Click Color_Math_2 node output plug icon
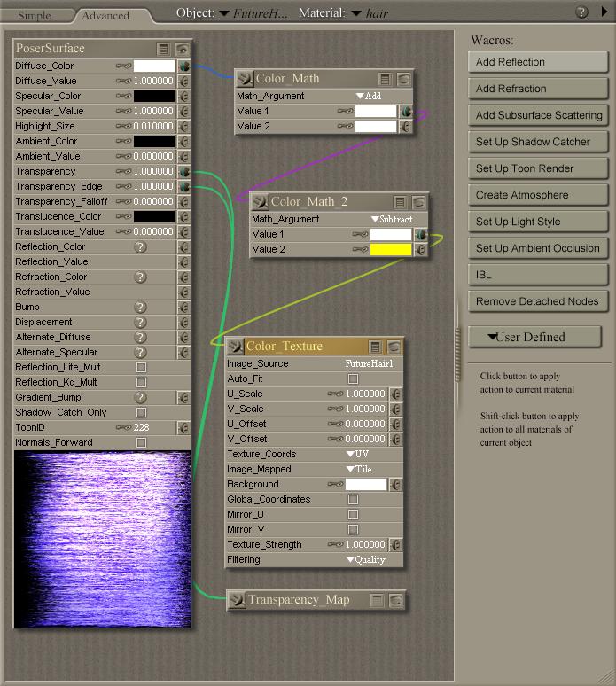Image resolution: width=616 pixels, height=686 pixels. pyautogui.click(x=260, y=202)
